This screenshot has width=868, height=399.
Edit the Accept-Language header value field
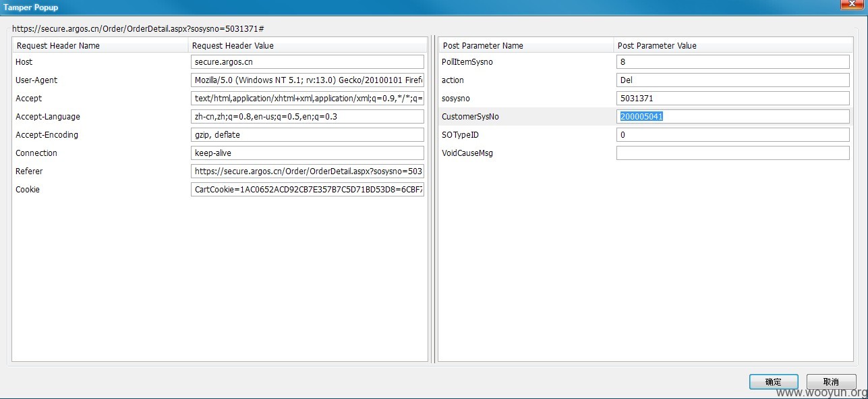(x=308, y=117)
